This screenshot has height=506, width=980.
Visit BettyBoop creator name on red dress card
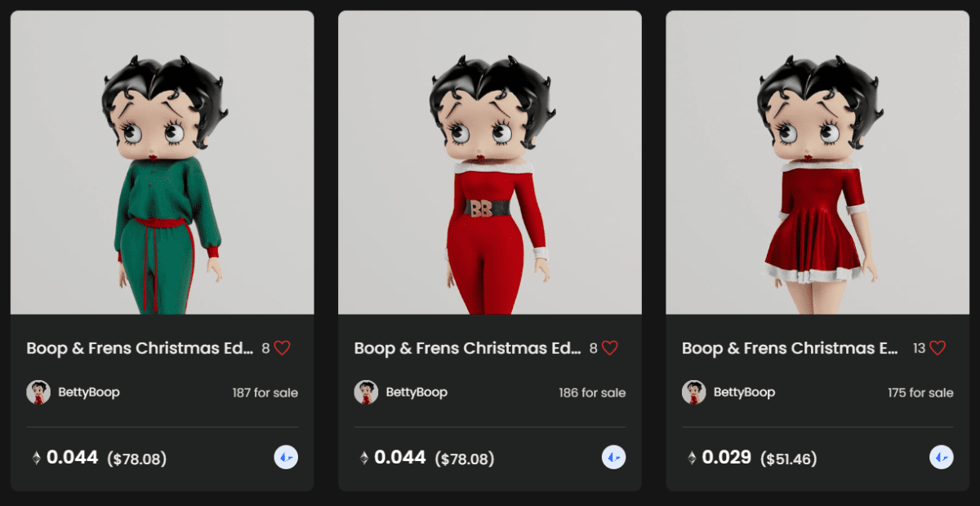coord(744,392)
